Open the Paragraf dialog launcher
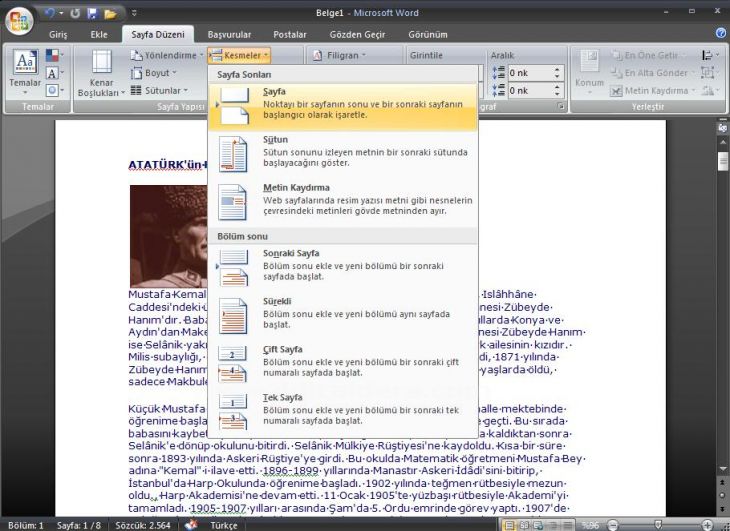Viewport: 730px width, 531px height. (x=561, y=107)
